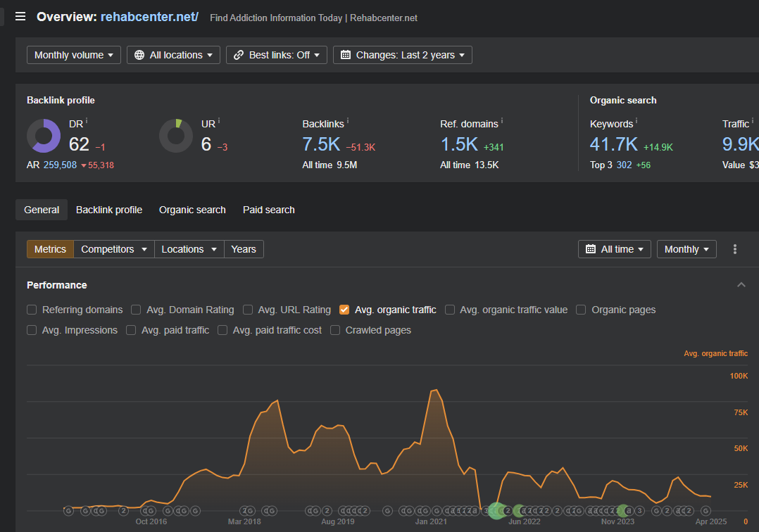The width and height of the screenshot is (759, 532).
Task: Select the Years view button
Action: click(244, 249)
